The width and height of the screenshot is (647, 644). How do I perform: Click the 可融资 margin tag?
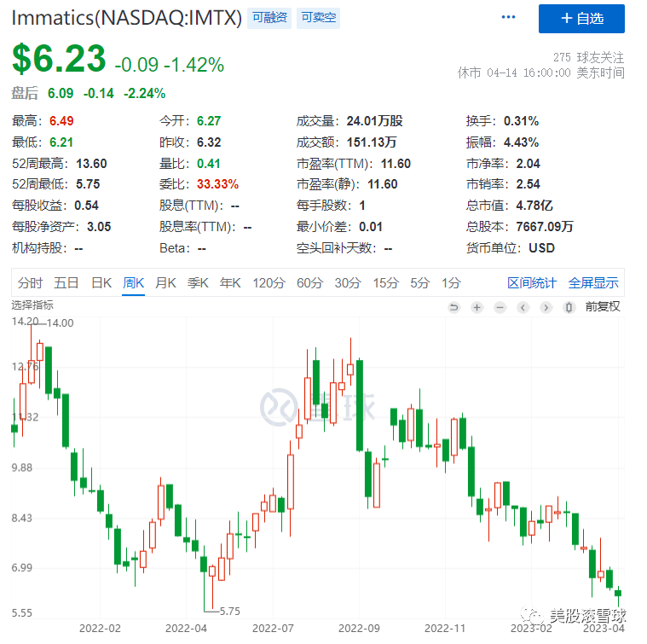pyautogui.click(x=269, y=17)
